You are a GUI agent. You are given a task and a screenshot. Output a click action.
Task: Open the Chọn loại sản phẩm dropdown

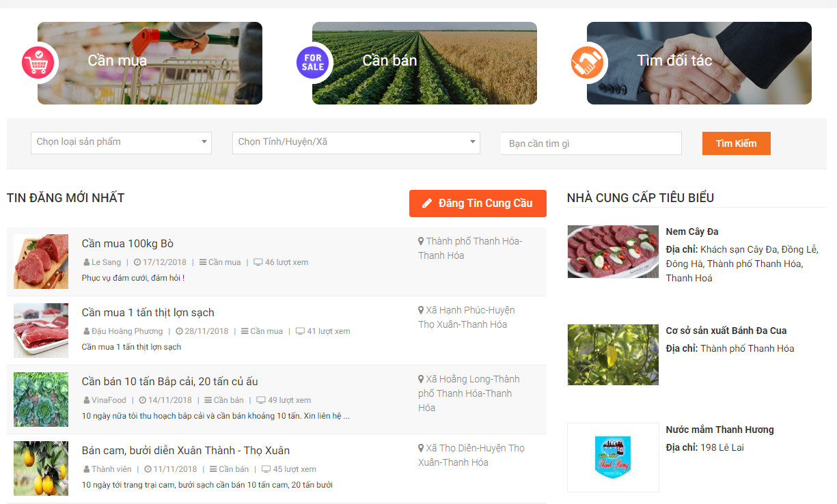(x=121, y=142)
